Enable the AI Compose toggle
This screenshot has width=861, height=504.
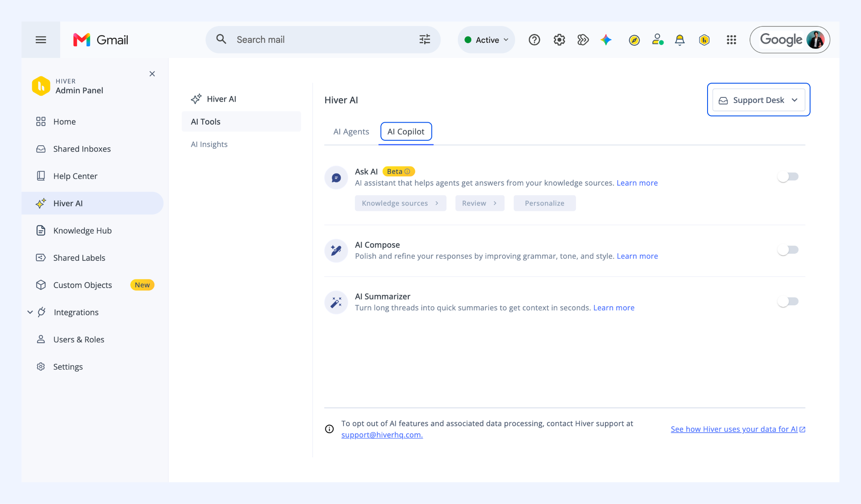tap(788, 250)
